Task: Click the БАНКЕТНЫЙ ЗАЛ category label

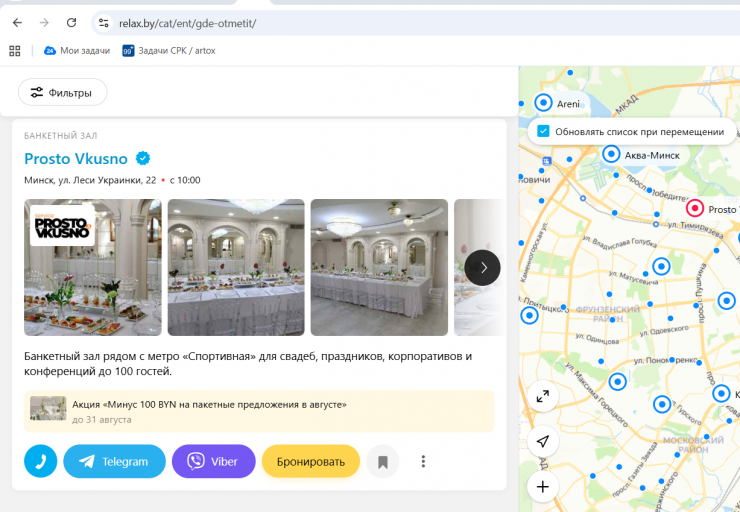Action: pos(60,136)
